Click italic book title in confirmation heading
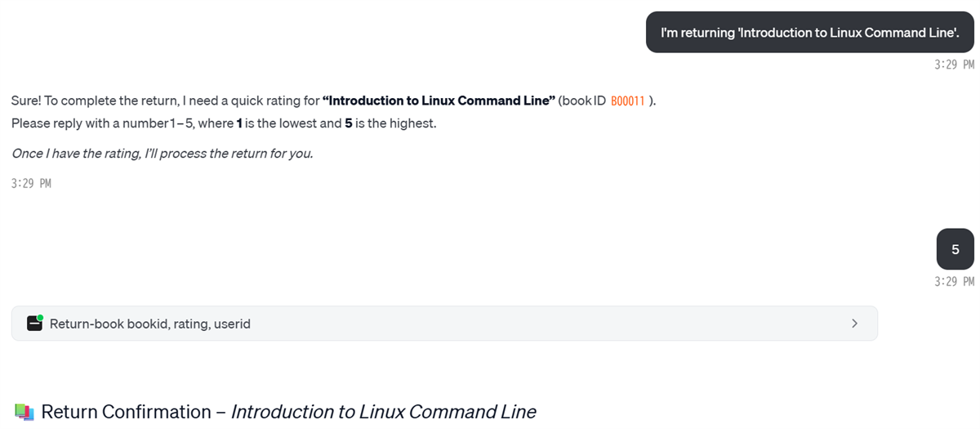This screenshot has height=429, width=980. tap(383, 412)
